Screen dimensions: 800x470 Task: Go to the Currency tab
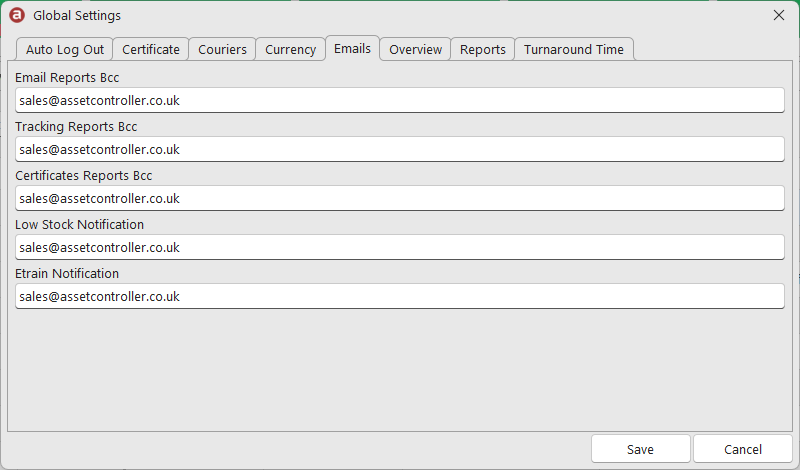pyautogui.click(x=291, y=50)
